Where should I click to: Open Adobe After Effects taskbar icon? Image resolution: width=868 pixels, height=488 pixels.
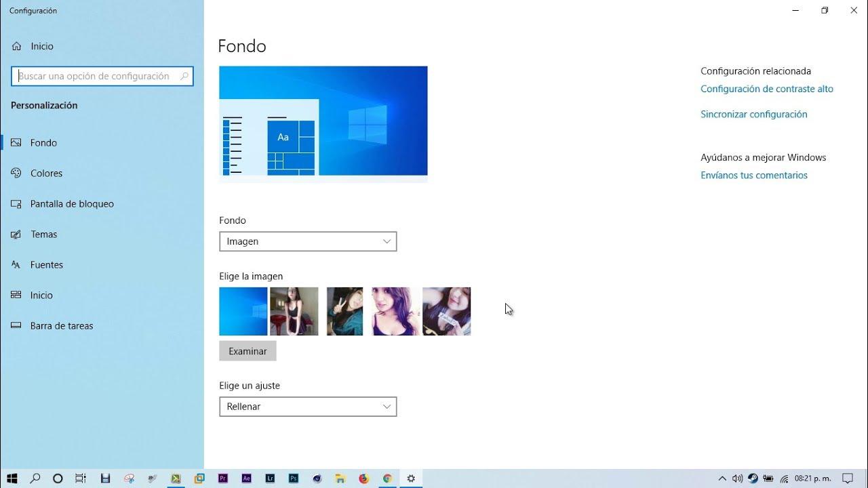point(247,478)
